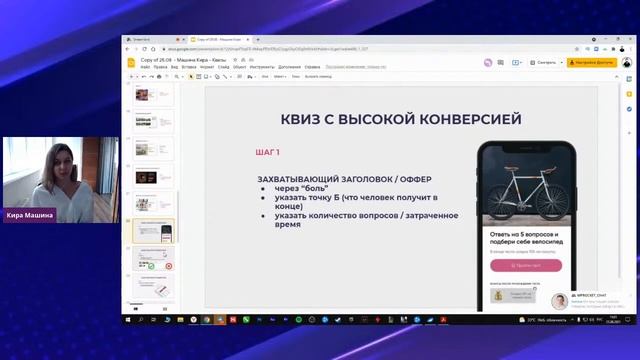Click the Фон toolbar button
Image resolution: width=640 pixels, height=360 pixels.
[265, 77]
